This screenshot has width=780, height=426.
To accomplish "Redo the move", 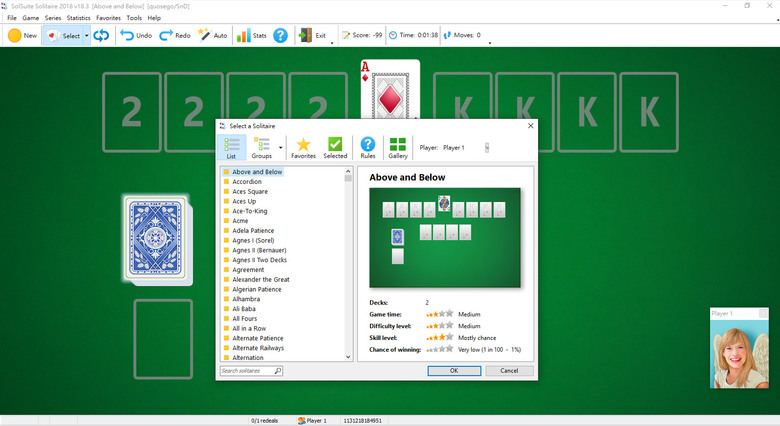I will coord(175,35).
